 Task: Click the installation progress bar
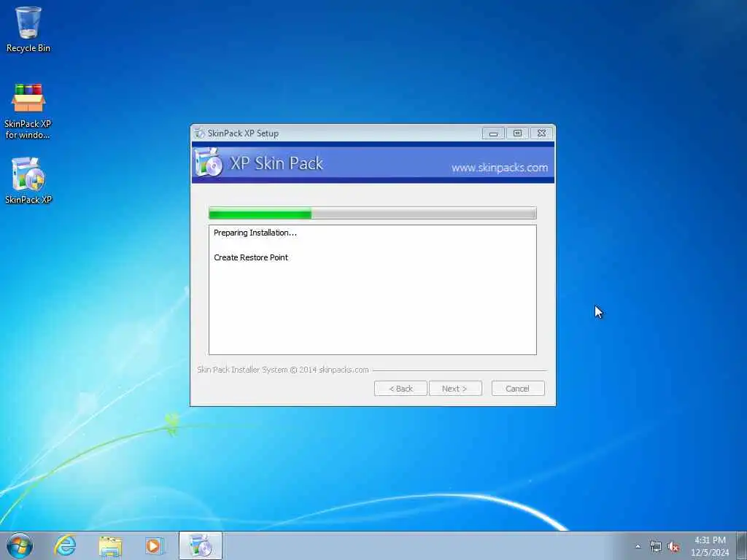click(373, 213)
